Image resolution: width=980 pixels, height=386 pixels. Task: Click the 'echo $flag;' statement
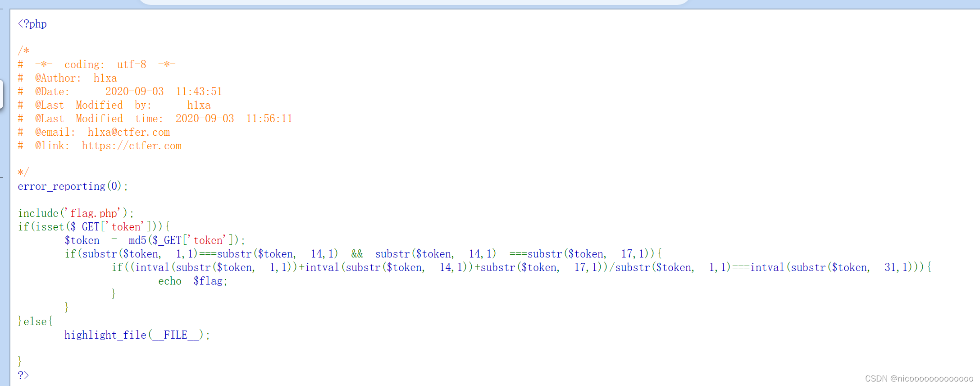click(193, 281)
